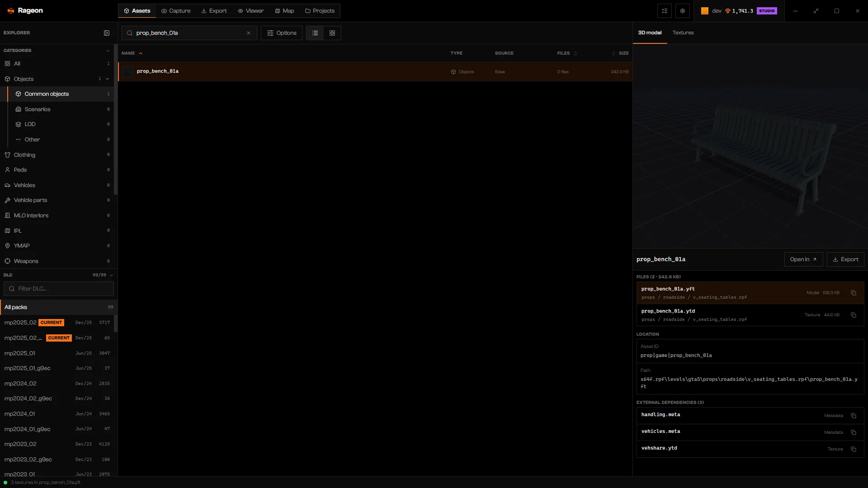Screen dimensions: 868x488
Task: Select the Weapons category
Action: [x=57, y=261]
